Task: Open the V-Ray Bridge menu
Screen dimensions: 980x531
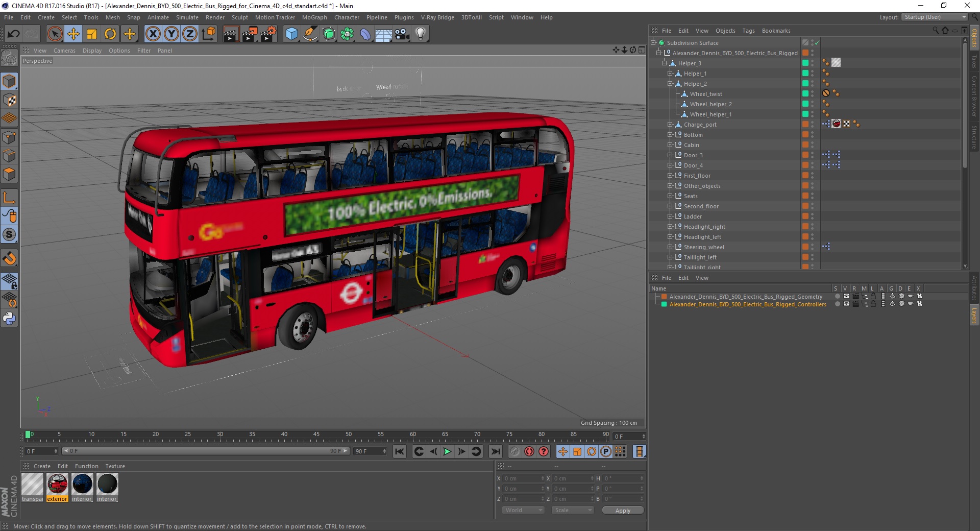Action: point(437,17)
